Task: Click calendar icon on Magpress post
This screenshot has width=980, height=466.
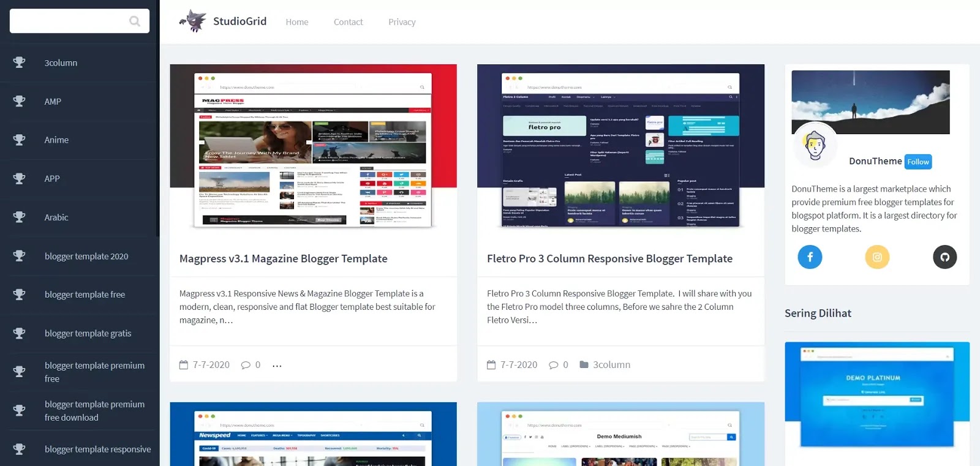Action: [x=184, y=365]
